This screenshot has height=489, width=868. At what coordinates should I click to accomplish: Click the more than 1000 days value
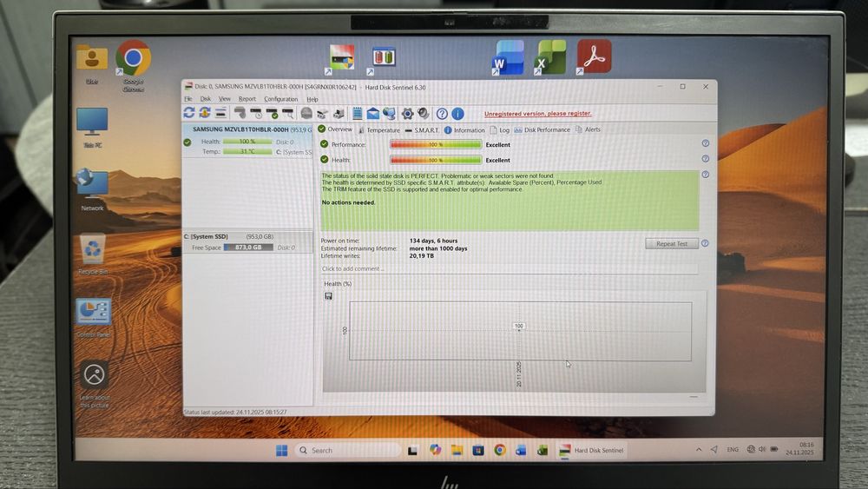tap(438, 248)
